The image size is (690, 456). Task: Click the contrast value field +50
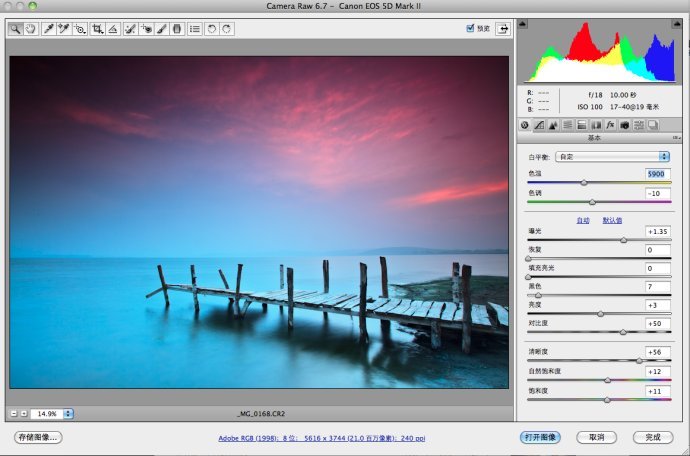click(658, 324)
